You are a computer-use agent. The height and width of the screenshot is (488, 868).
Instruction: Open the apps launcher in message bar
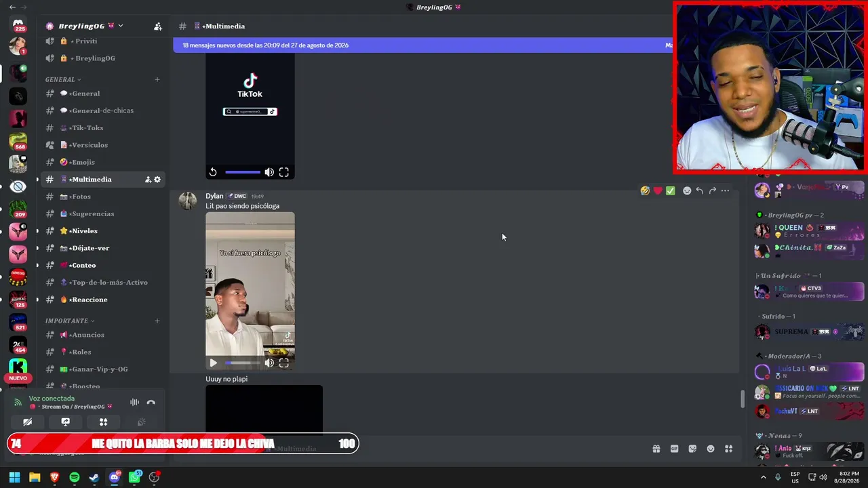coord(729,449)
